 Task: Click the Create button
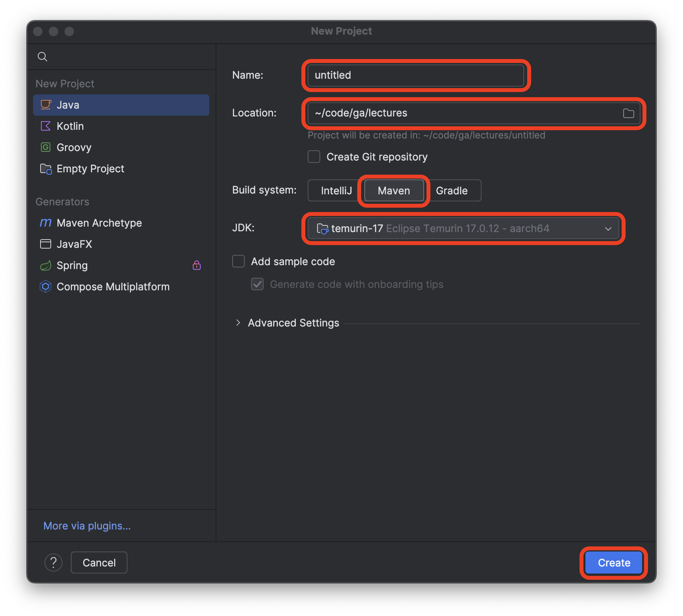point(613,563)
